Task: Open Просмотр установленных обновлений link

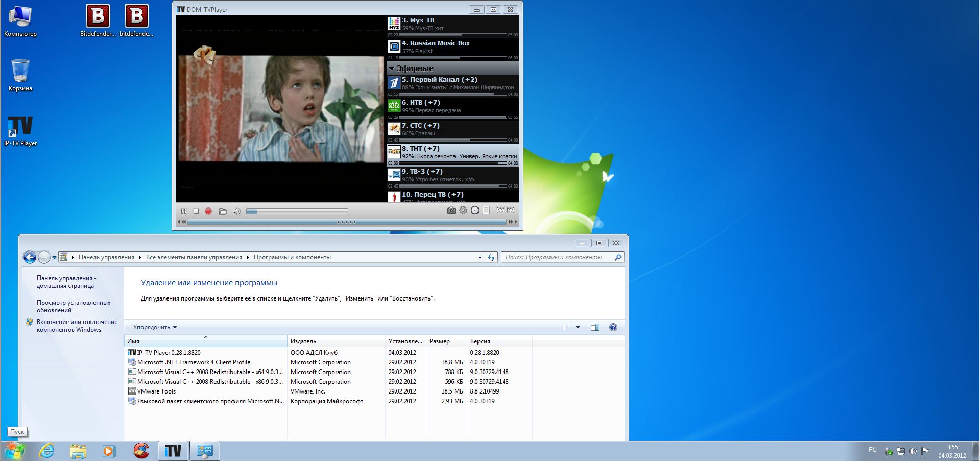Action: pos(74,306)
